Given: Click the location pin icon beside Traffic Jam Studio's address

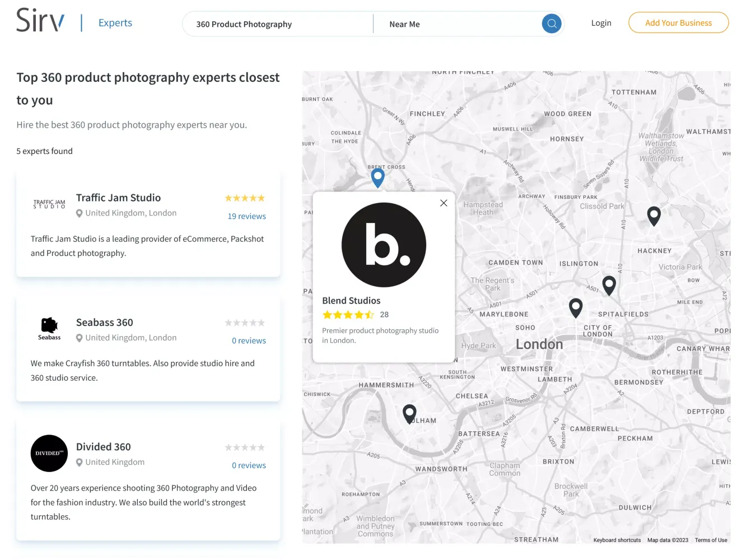Looking at the screenshot, I should coord(80,213).
